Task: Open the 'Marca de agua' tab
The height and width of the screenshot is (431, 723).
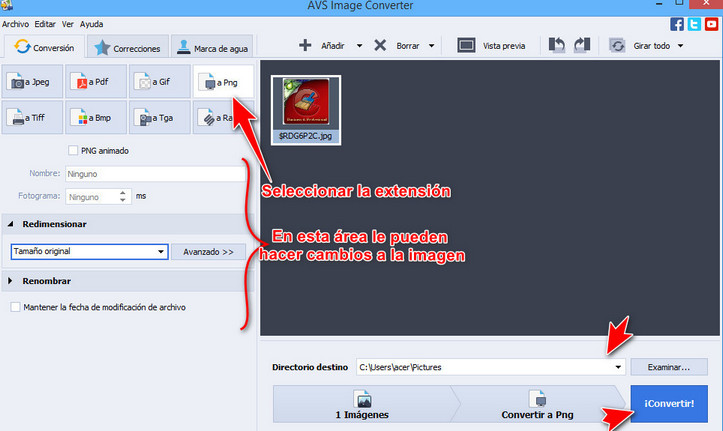Action: [212, 47]
